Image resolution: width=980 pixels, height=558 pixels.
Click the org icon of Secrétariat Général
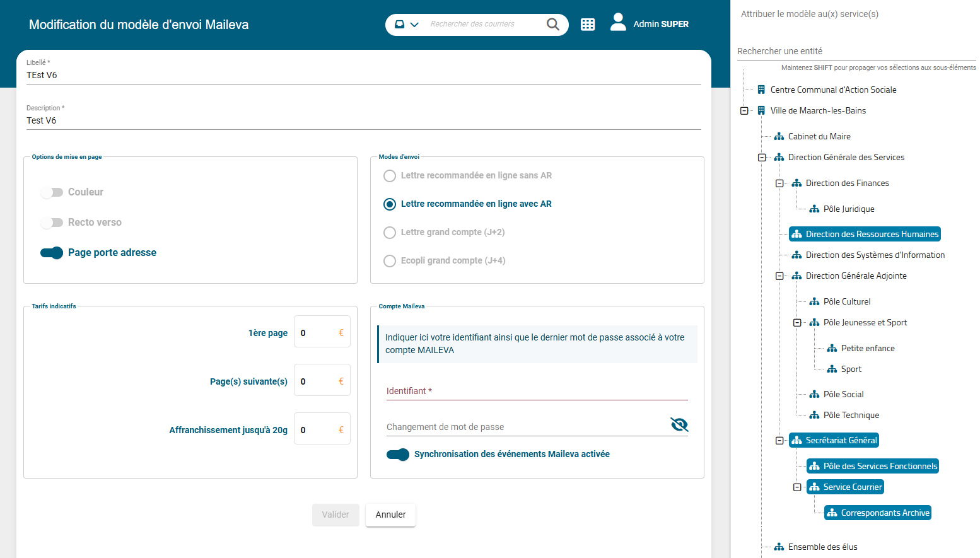click(x=796, y=440)
